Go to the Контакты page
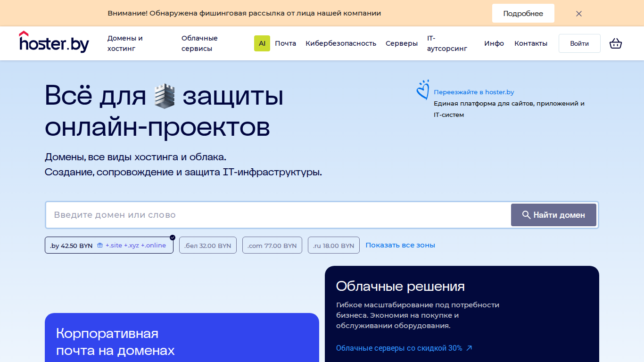Viewport: 644px width, 362px height. coord(531,43)
